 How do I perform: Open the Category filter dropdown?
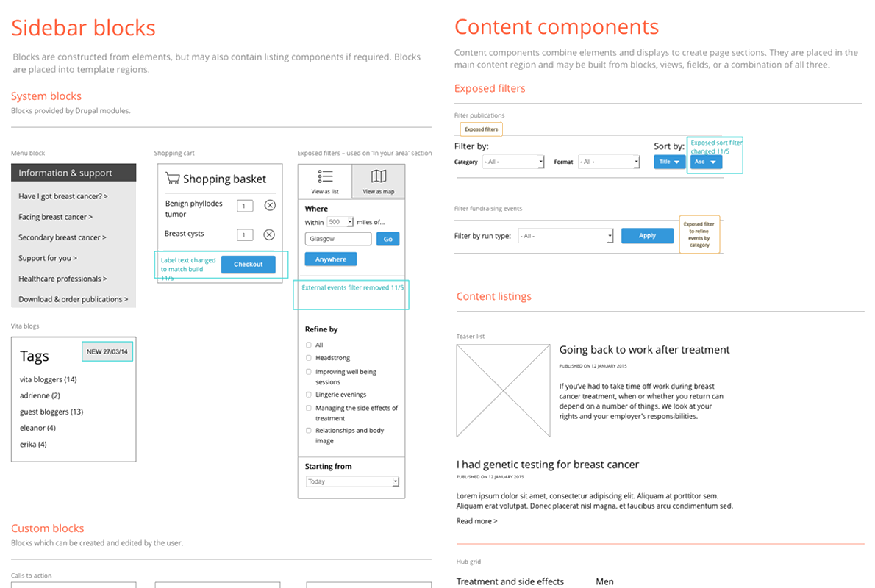tap(512, 162)
